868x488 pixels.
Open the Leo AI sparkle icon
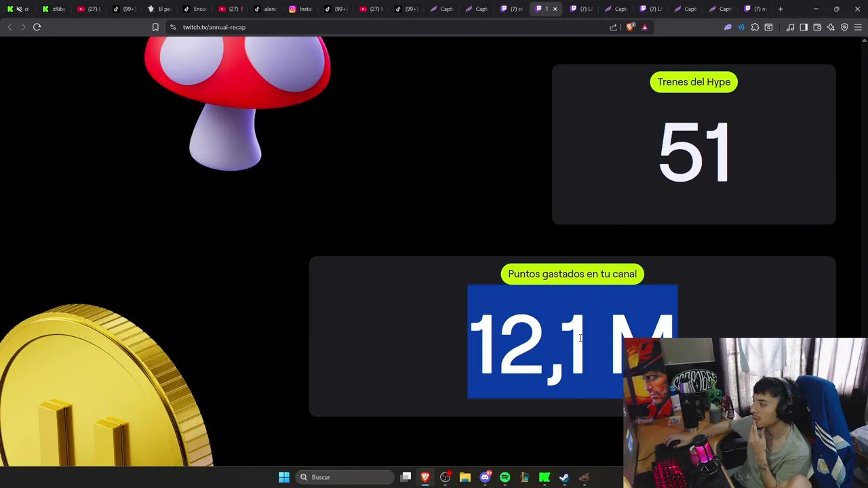click(831, 27)
